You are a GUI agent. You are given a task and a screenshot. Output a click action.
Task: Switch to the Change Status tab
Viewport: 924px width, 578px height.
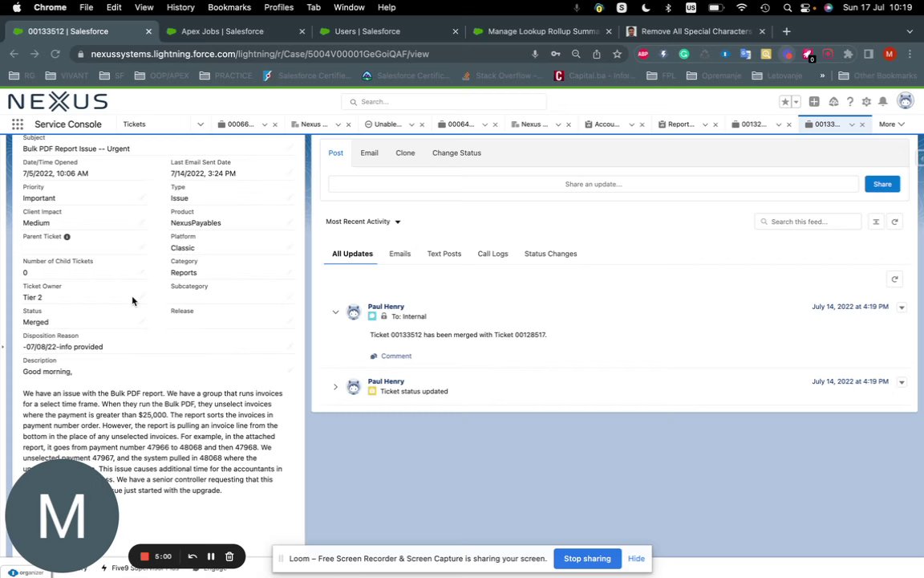coord(456,153)
